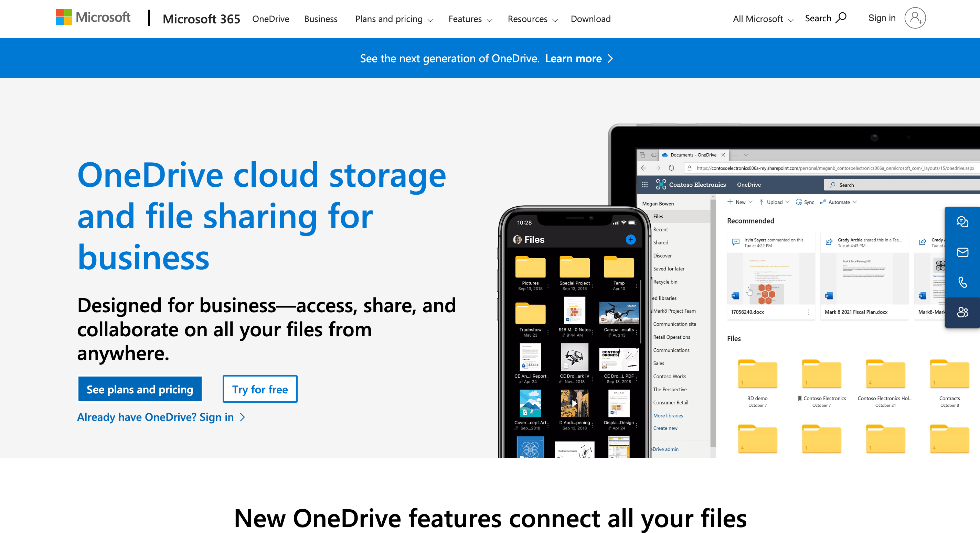Select the OneDrive navigation item
The width and height of the screenshot is (980, 533).
(x=270, y=19)
